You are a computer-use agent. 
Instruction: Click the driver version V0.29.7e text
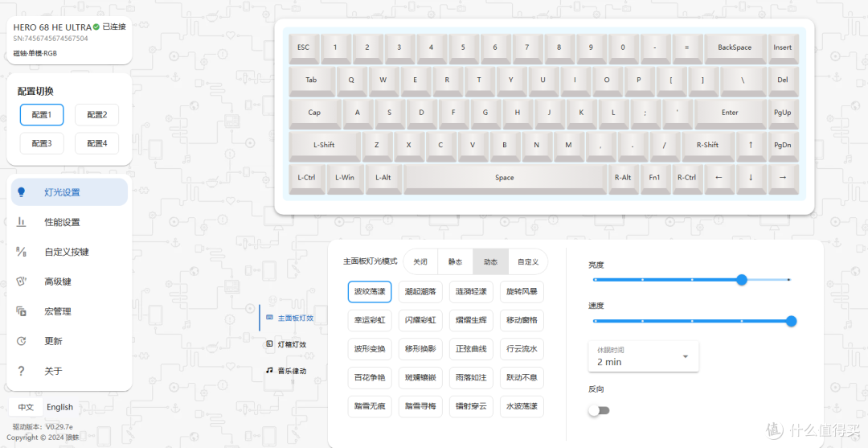point(43,427)
